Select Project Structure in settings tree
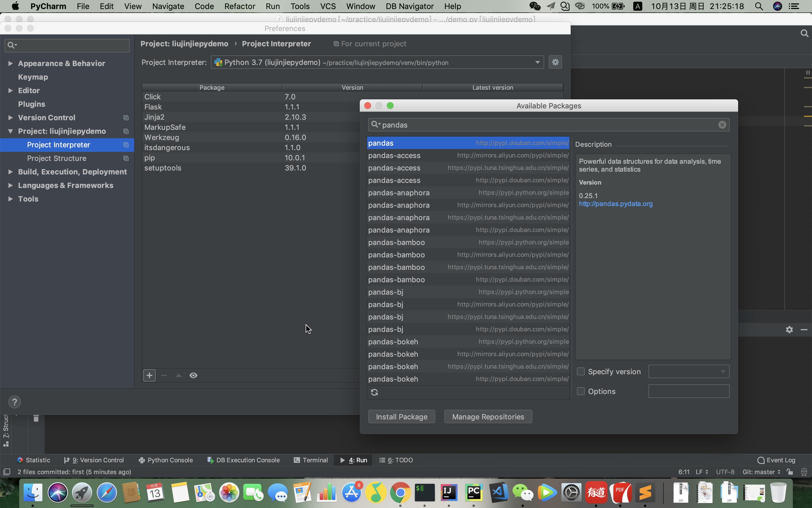Image resolution: width=812 pixels, height=508 pixels. 56,158
